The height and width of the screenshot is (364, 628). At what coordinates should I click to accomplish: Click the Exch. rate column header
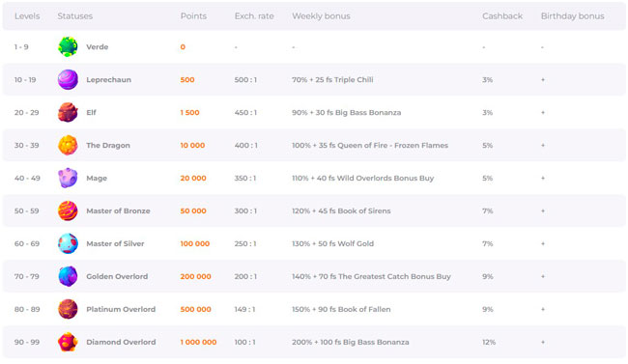pos(254,16)
